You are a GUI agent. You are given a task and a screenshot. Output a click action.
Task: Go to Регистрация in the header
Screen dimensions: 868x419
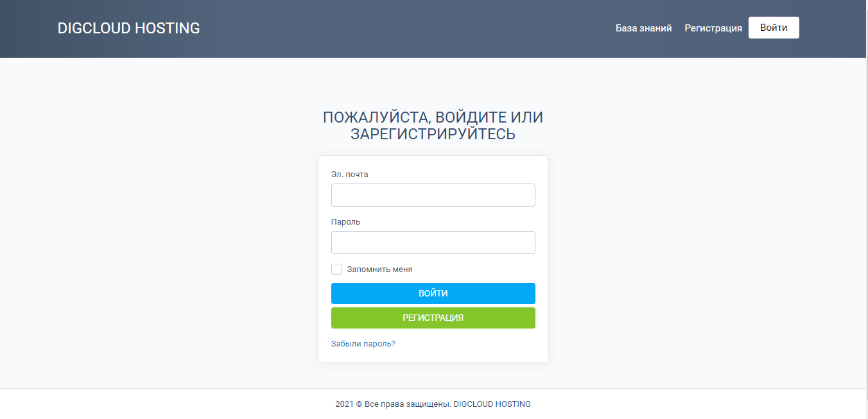[x=713, y=28]
